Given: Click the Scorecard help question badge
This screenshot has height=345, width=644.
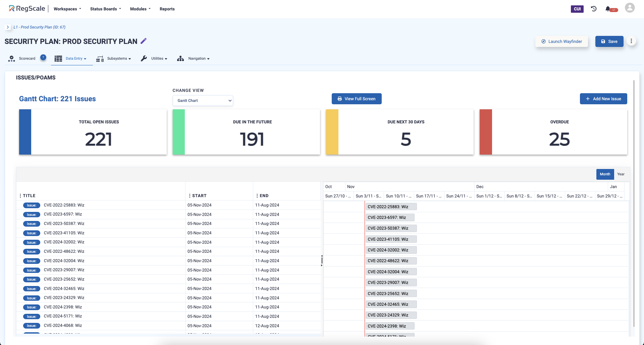Looking at the screenshot, I should [x=43, y=57].
